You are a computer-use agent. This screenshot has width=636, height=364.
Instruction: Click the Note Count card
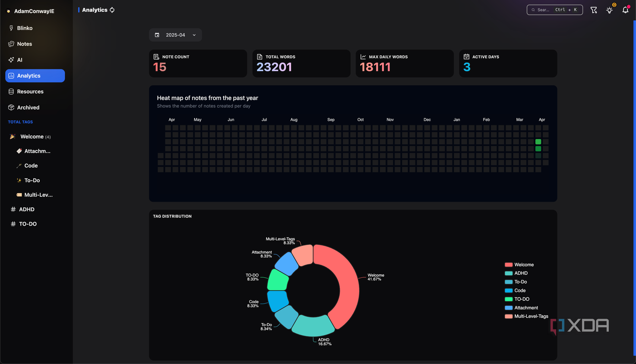click(198, 63)
